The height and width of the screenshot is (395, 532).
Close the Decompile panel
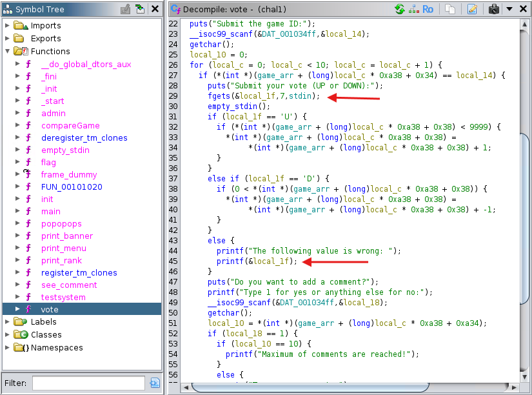click(x=523, y=9)
